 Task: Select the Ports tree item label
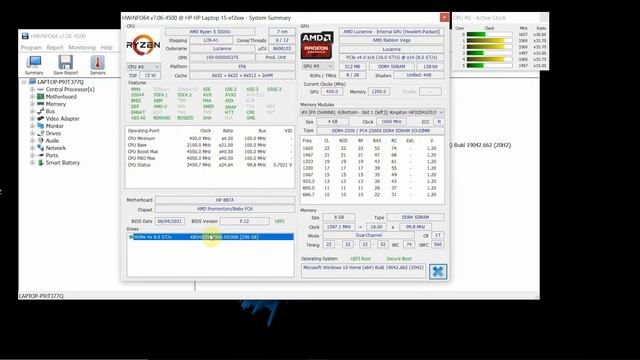51,156
